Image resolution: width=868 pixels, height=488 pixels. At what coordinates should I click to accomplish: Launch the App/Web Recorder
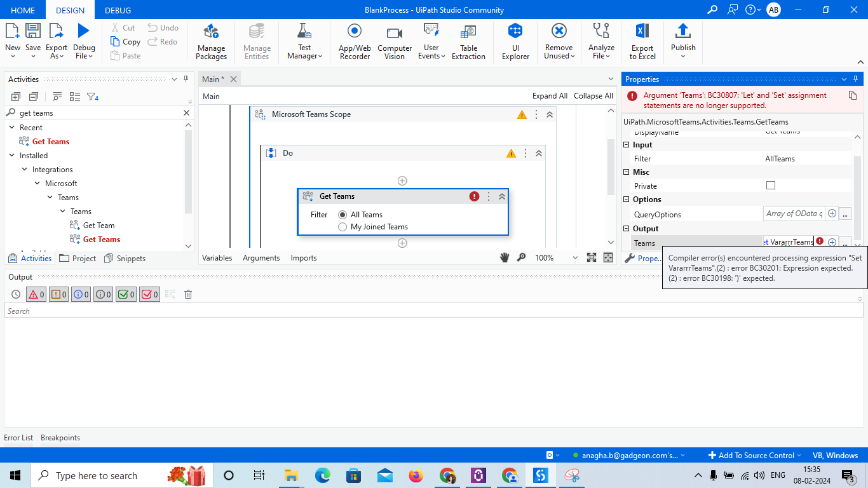[x=355, y=42]
